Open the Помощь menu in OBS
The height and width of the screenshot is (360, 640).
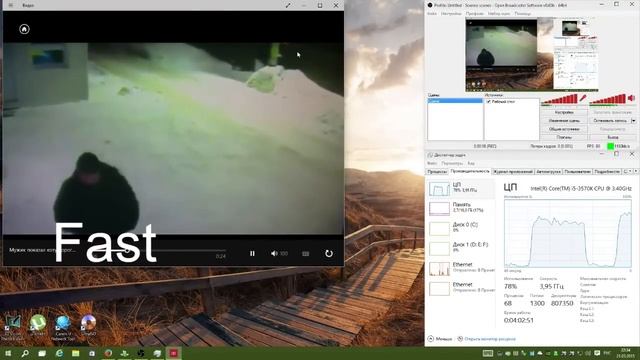523,13
